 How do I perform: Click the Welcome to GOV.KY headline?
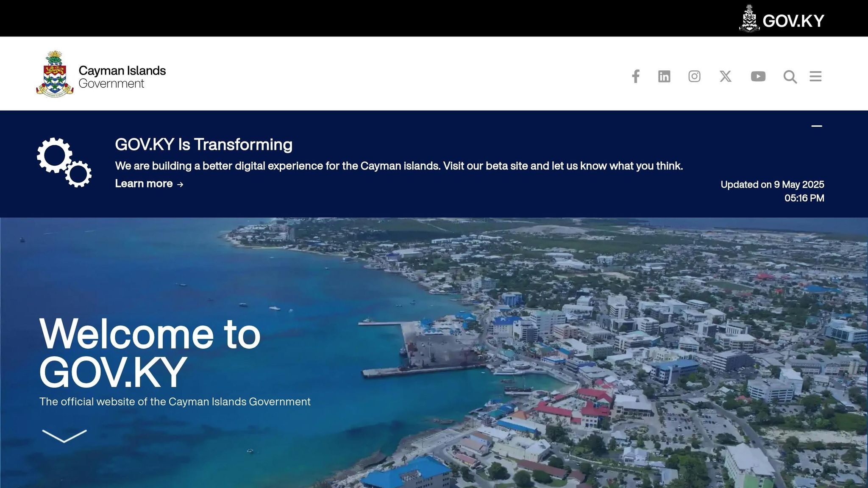click(150, 352)
